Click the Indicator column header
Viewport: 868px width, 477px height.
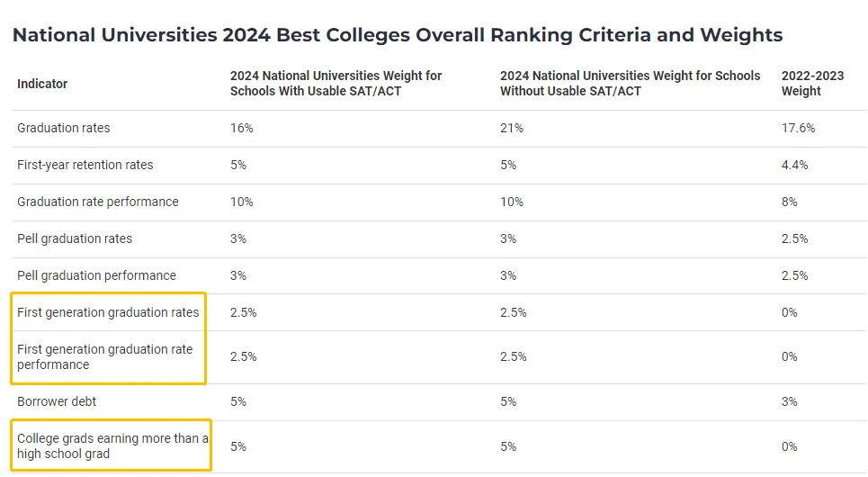coord(42,84)
